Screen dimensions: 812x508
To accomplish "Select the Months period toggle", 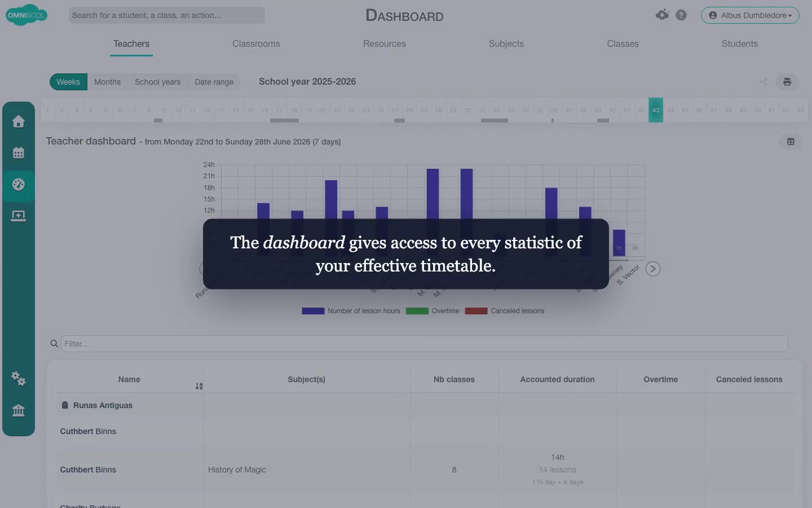I will [x=107, y=82].
